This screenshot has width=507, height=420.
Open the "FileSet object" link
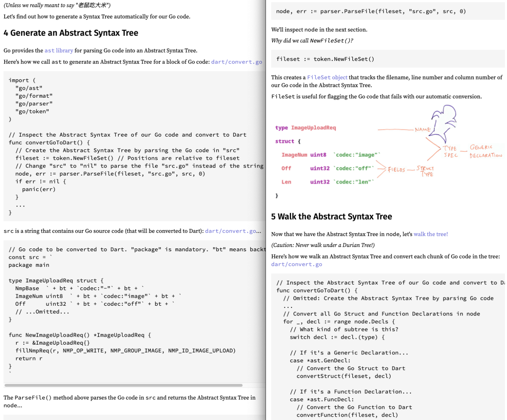(327, 78)
